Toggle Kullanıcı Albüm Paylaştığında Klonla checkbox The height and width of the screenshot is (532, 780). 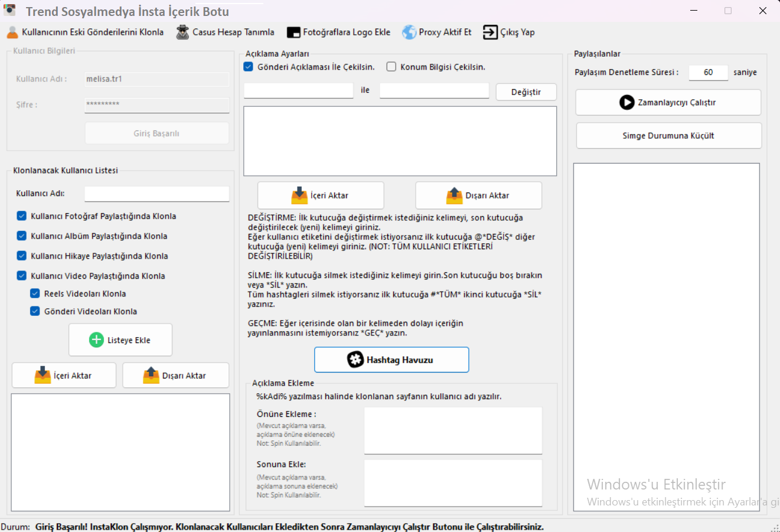pyautogui.click(x=22, y=236)
